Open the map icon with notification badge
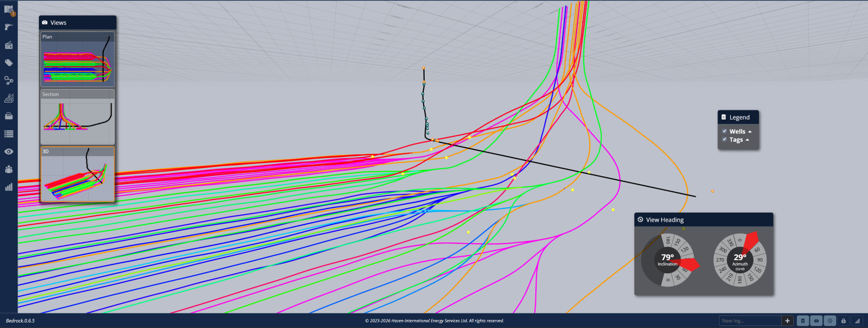The image size is (868, 328). point(9,9)
